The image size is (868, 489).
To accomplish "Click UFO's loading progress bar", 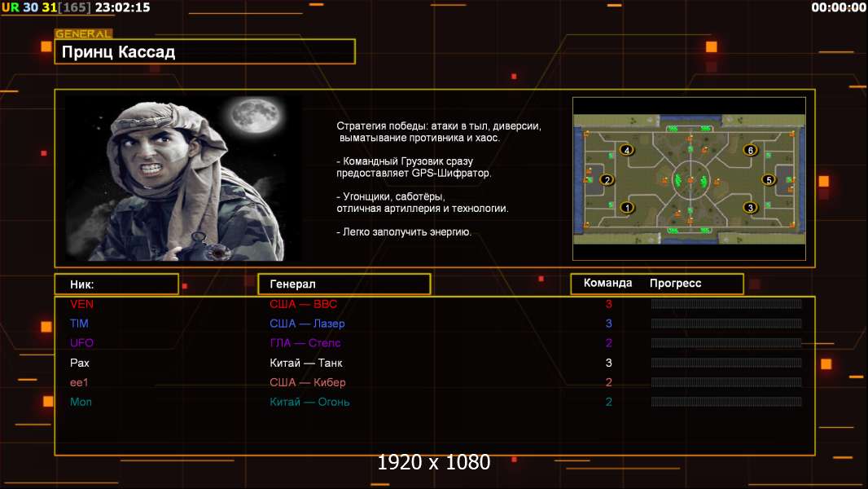I will click(726, 343).
